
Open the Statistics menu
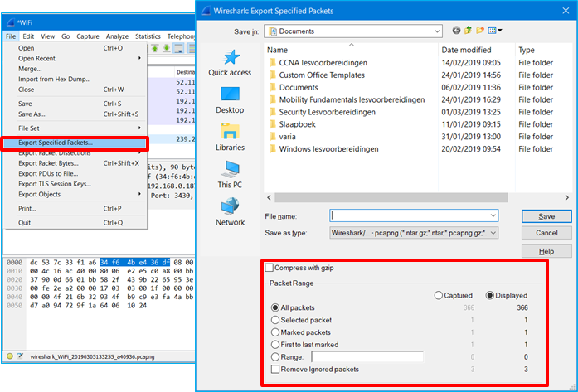click(x=148, y=36)
